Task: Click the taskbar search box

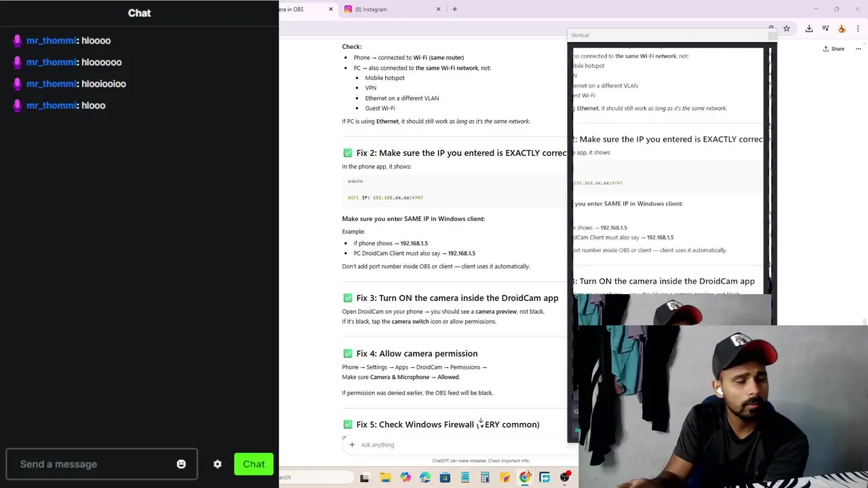Action: point(315,478)
